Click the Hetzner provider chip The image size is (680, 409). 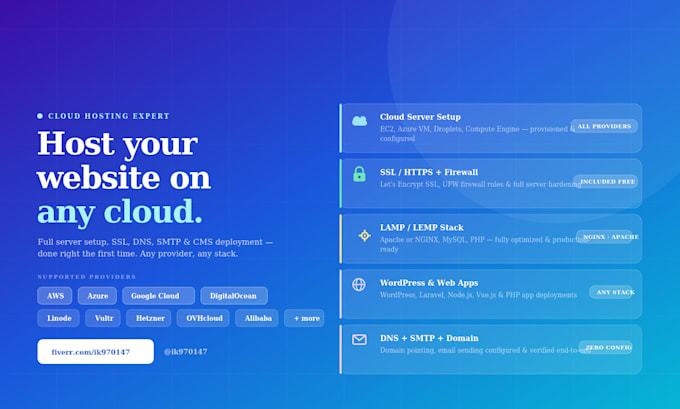149,318
